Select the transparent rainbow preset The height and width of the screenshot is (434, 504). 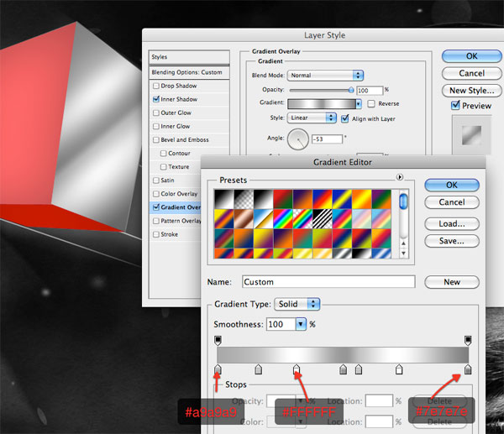pyautogui.click(x=302, y=219)
